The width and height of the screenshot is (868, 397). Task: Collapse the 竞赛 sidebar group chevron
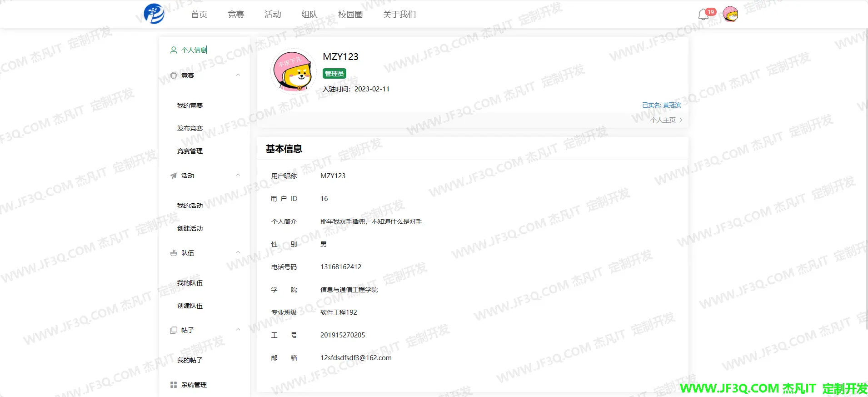point(238,75)
